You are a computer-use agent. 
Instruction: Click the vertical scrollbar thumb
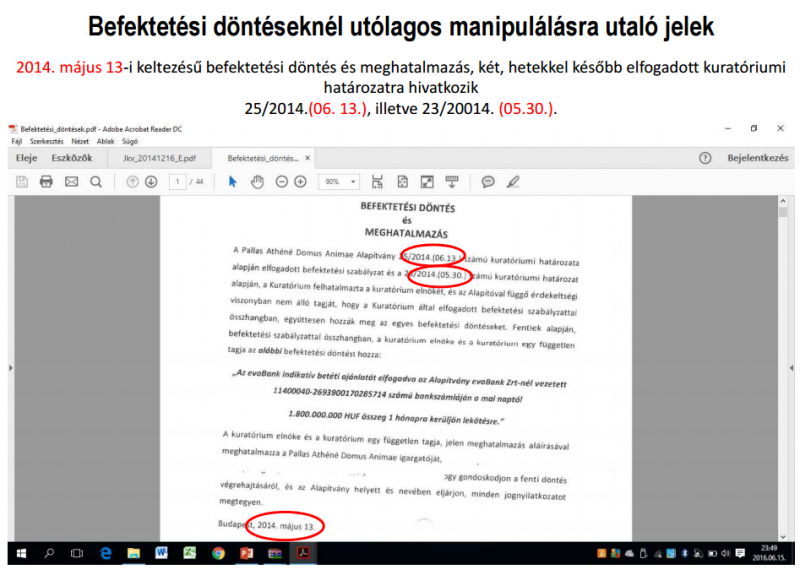click(783, 212)
